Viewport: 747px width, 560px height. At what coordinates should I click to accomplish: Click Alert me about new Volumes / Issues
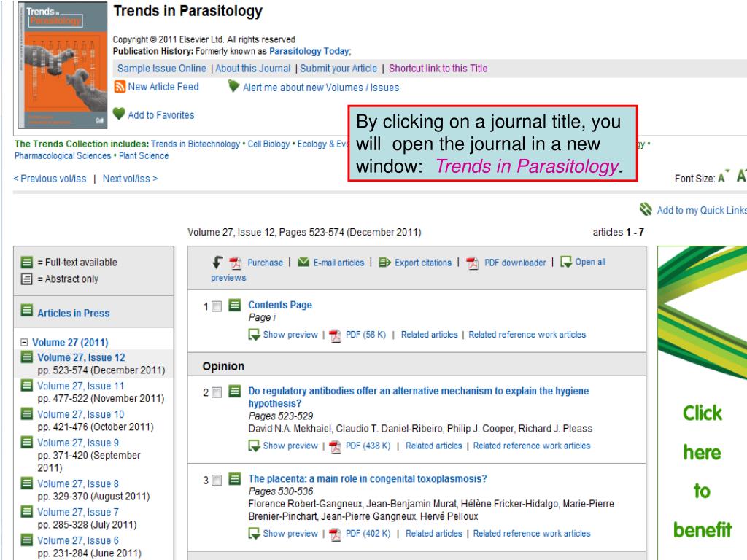(x=321, y=87)
